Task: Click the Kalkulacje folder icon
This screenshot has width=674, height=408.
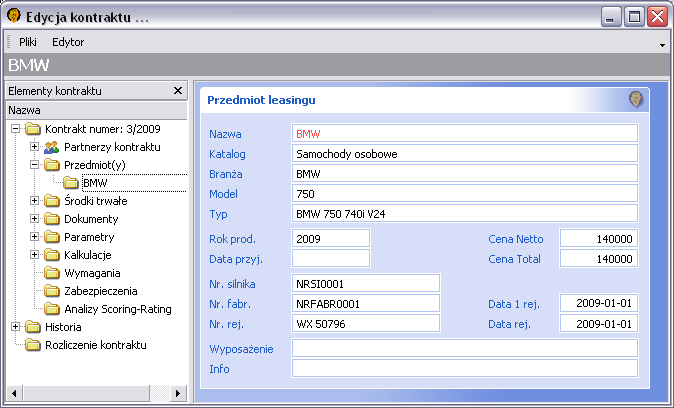Action: pos(51,255)
